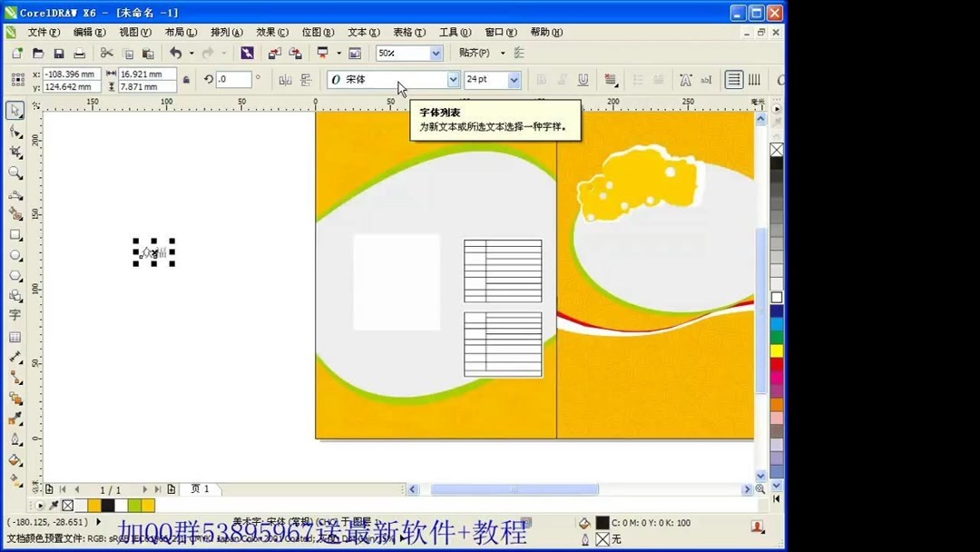Open the 24 pt font size dropdown
Screen dimensions: 980x552
pyautogui.click(x=514, y=79)
